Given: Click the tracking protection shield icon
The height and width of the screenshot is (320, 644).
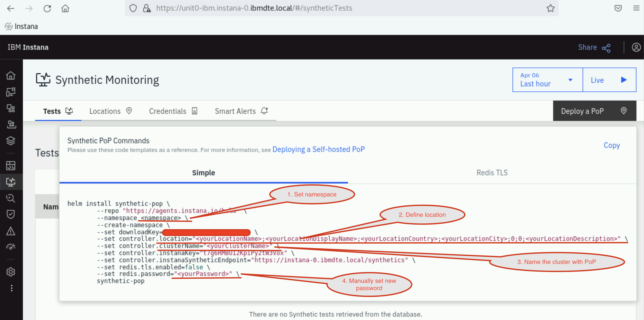Looking at the screenshot, I should coord(133,8).
